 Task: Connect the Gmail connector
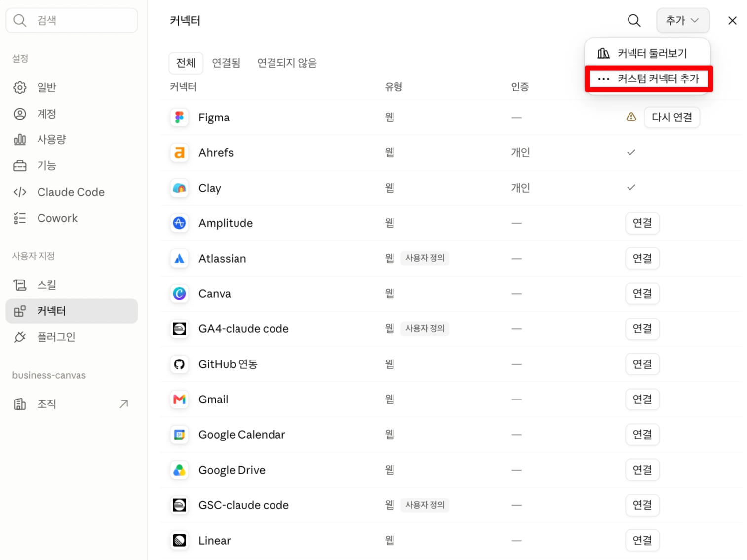pyautogui.click(x=642, y=400)
